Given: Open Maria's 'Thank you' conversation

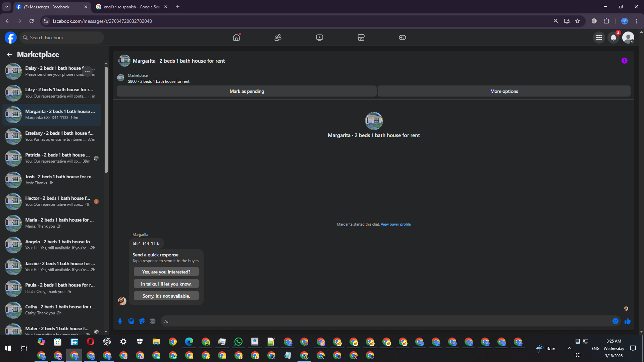Looking at the screenshot, I should coord(52,223).
